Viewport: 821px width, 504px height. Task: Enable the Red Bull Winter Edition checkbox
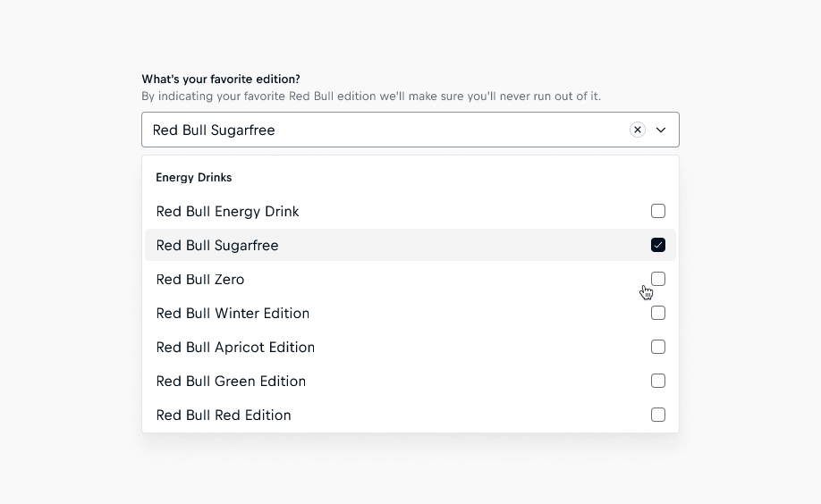658,313
